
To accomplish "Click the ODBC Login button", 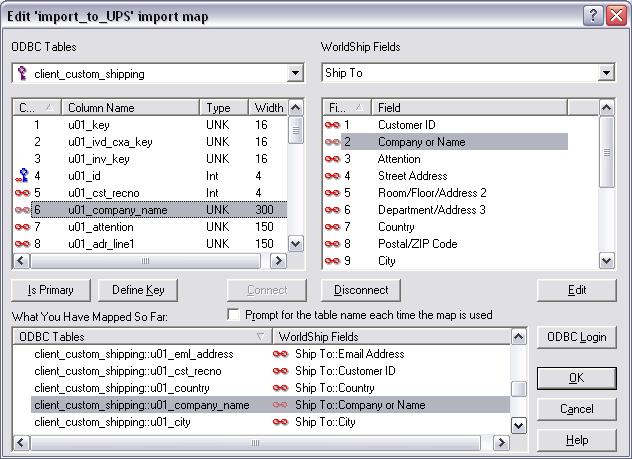I will (x=577, y=337).
